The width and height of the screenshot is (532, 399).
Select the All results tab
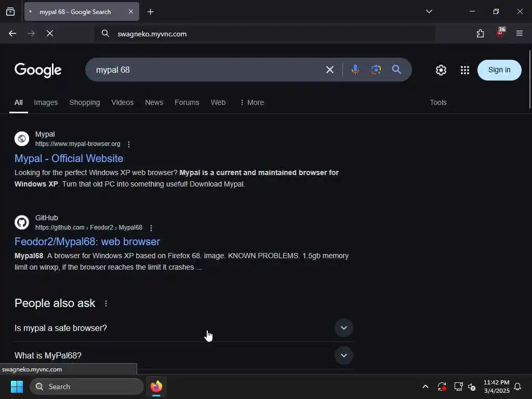19,102
